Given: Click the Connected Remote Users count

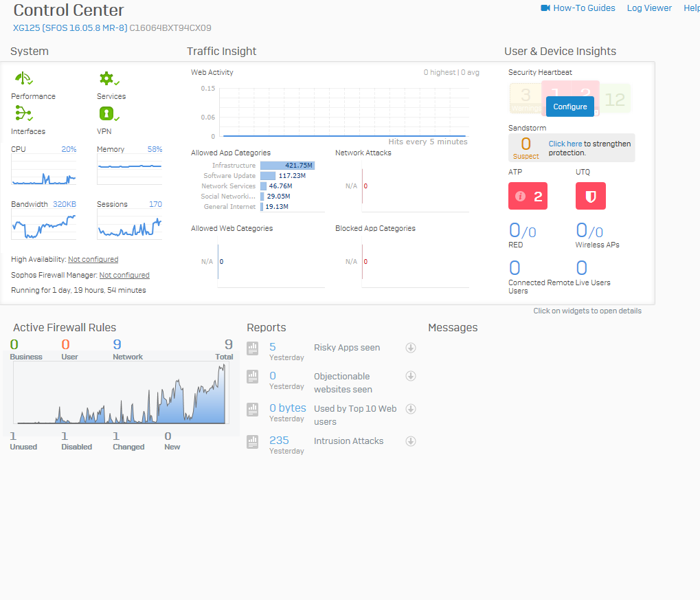Looking at the screenshot, I should coord(515,268).
